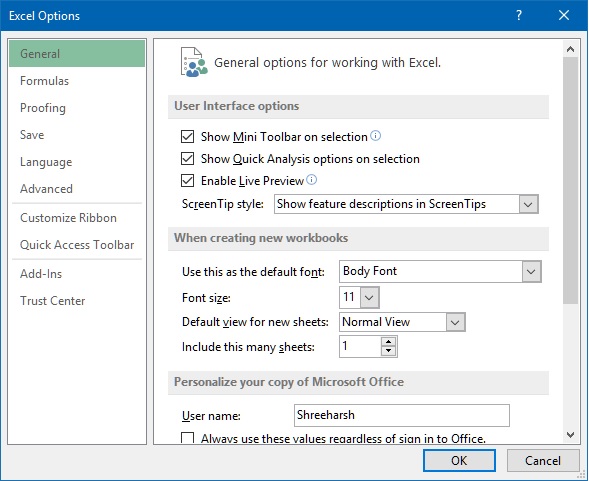Click the 'General options for working with Excel' text
This screenshot has width=589, height=481.
click(x=327, y=62)
